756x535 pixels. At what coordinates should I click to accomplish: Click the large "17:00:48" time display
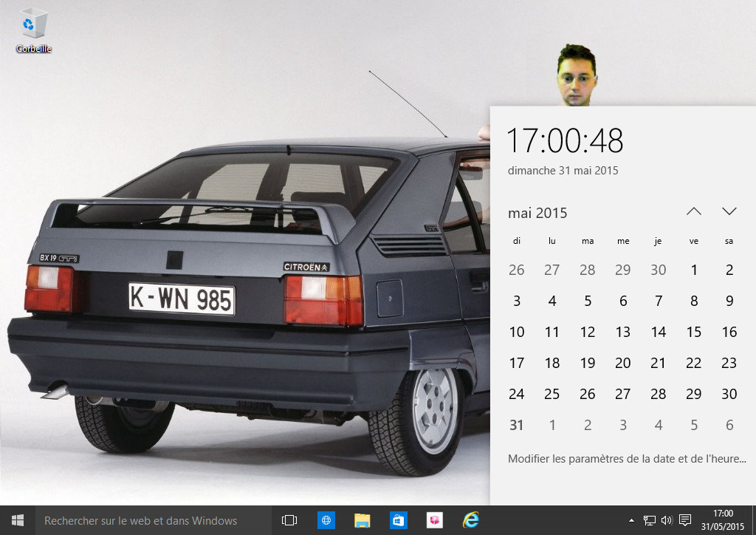pos(565,140)
